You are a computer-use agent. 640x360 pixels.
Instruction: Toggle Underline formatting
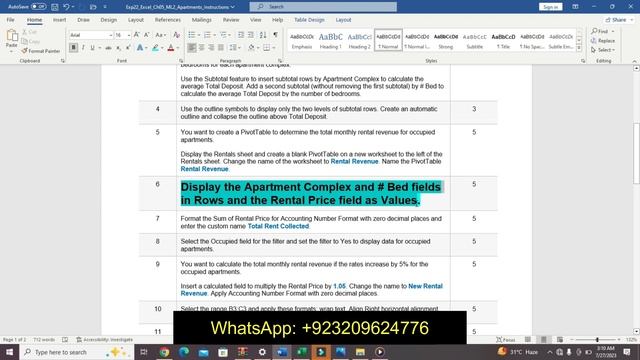point(92,48)
